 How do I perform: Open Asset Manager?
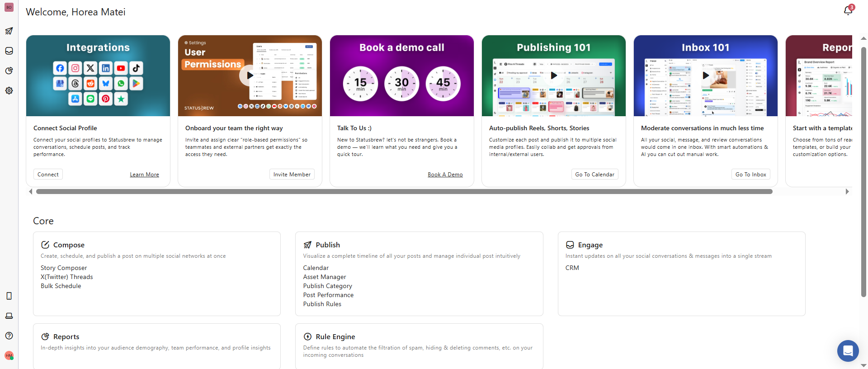click(325, 277)
